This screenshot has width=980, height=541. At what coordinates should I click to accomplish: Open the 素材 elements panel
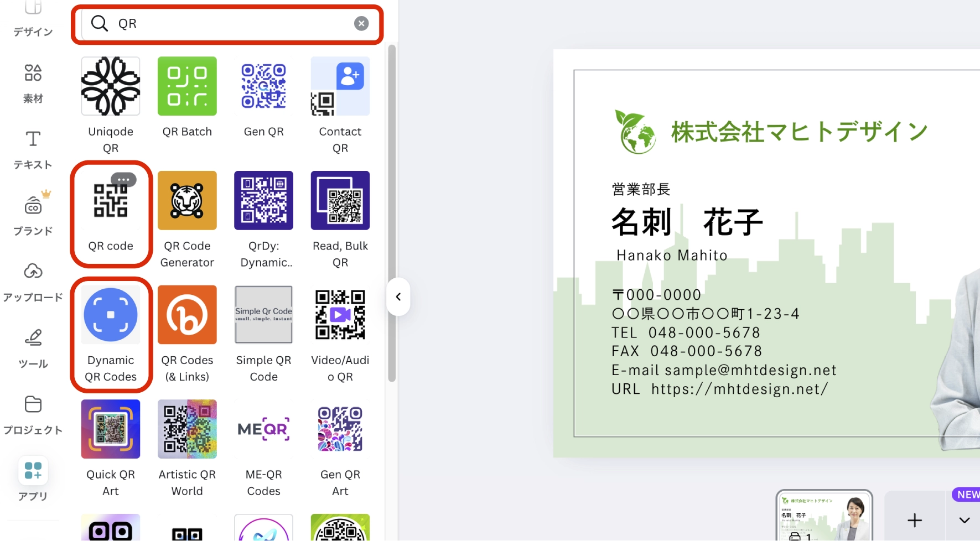pyautogui.click(x=33, y=84)
